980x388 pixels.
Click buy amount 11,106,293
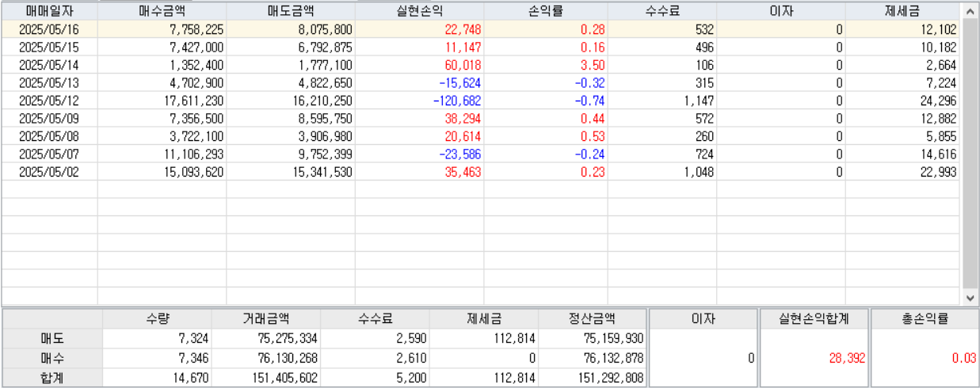(x=194, y=154)
